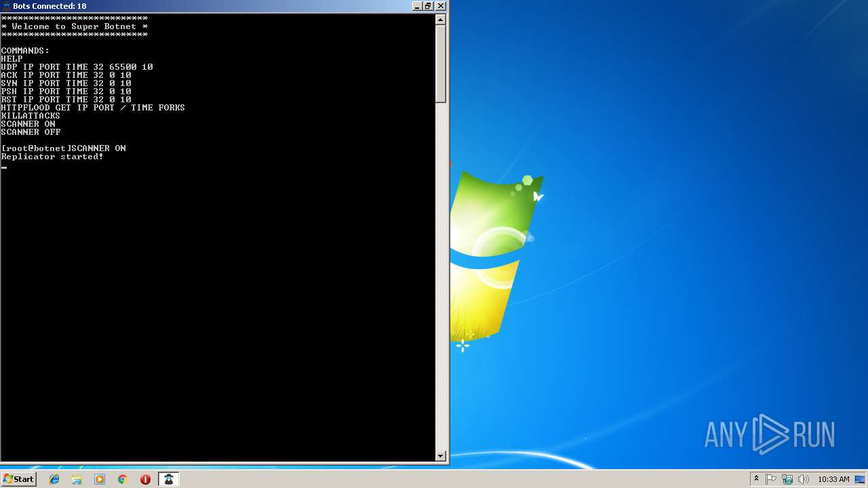The image size is (868, 488).
Task: Click the console scrollbar down arrow
Action: (x=440, y=456)
